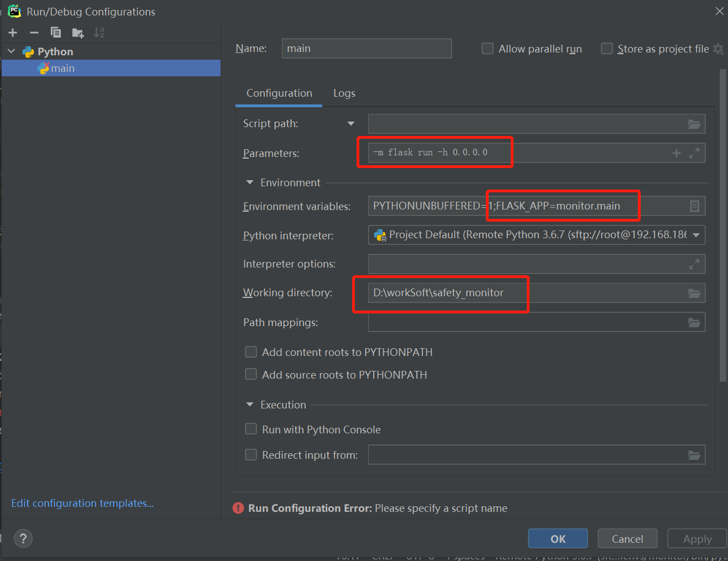Screen dimensions: 728x561
Task: Click the Python icon beside the main configuration
Action: [x=43, y=68]
